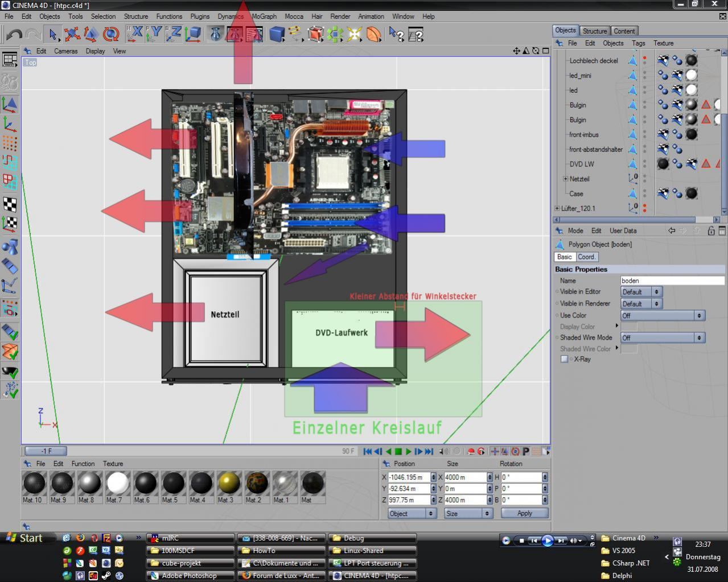Click the Render Active View vase icon
Viewport: 728px width, 582px height.
(x=216, y=34)
